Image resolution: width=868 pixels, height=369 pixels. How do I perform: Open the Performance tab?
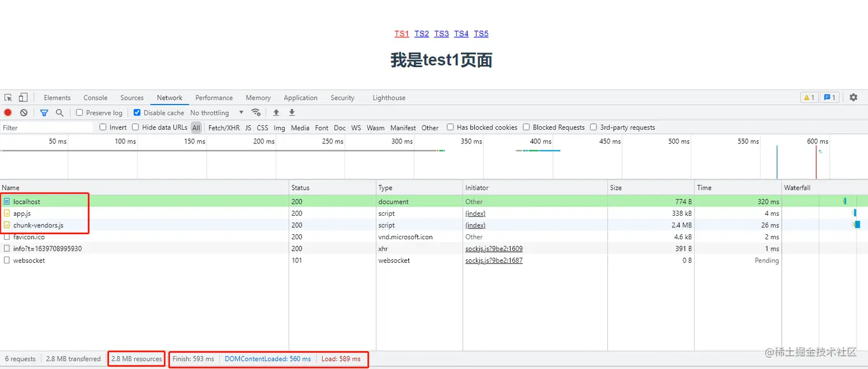214,98
